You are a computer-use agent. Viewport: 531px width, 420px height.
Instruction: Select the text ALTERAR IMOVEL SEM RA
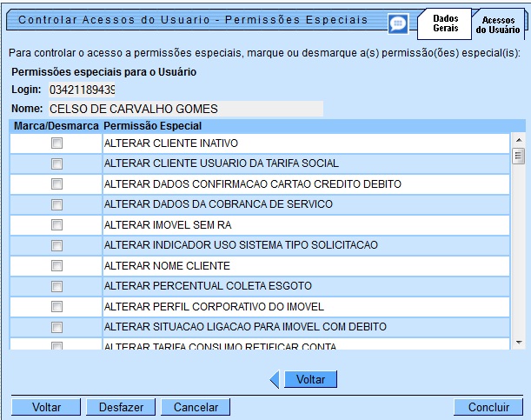pos(168,224)
